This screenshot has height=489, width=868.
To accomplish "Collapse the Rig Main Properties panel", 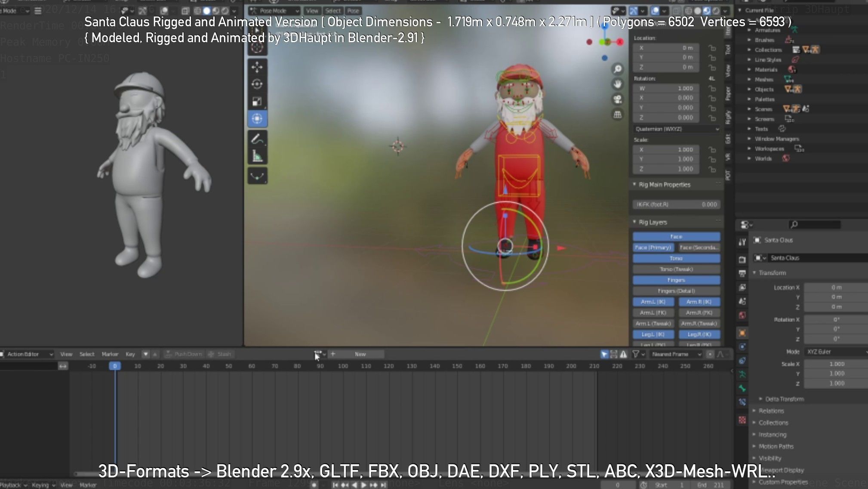I will (634, 184).
